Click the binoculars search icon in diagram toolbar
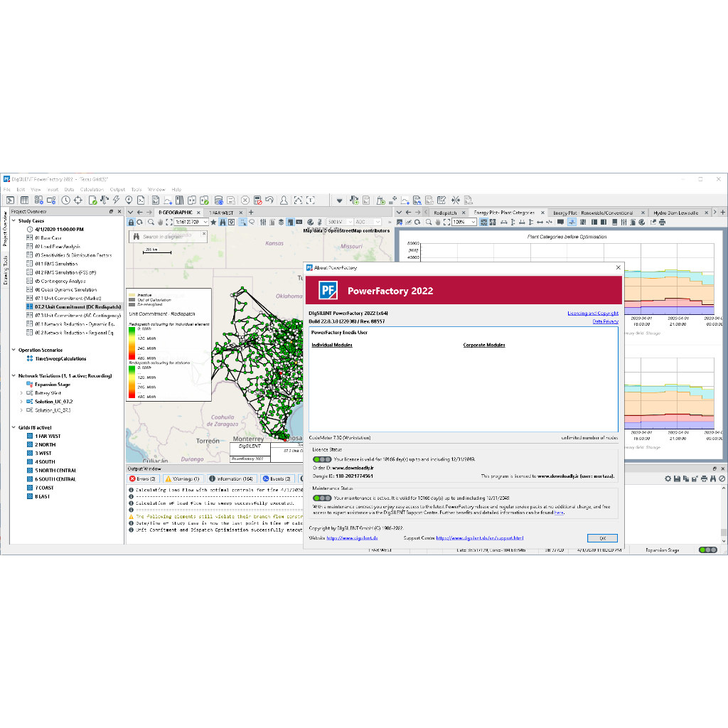Viewport: 728px width, 728px height. point(223,223)
